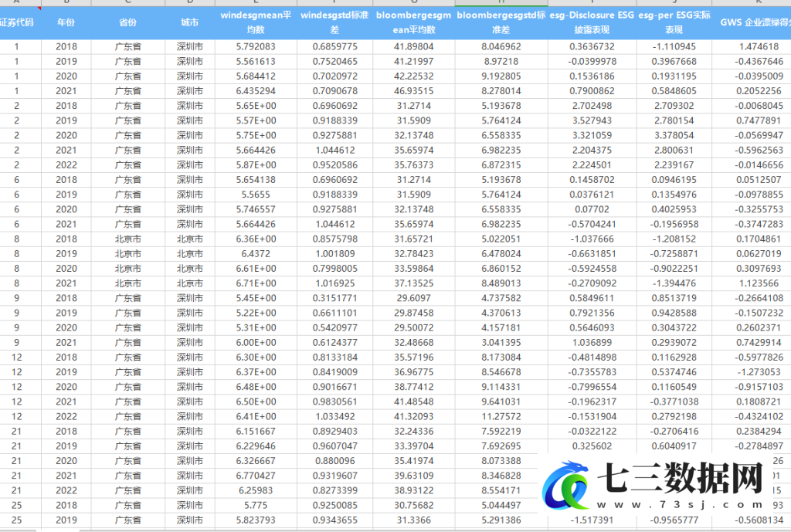
Task: Select the cell containing 5.823793
Action: pyautogui.click(x=256, y=520)
